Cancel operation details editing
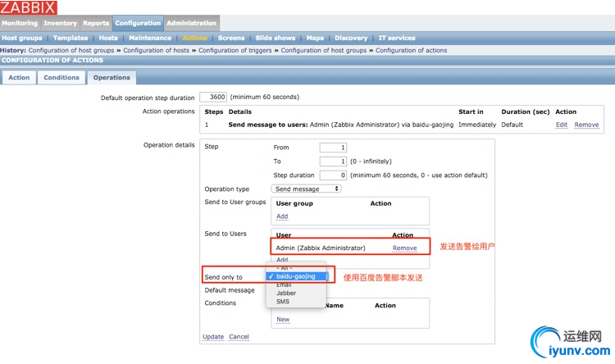 click(239, 337)
